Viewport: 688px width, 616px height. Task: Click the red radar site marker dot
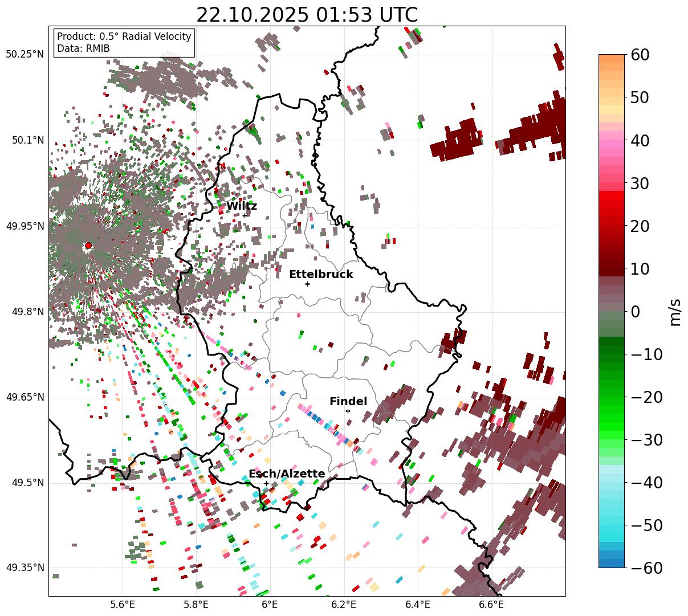[x=88, y=246]
